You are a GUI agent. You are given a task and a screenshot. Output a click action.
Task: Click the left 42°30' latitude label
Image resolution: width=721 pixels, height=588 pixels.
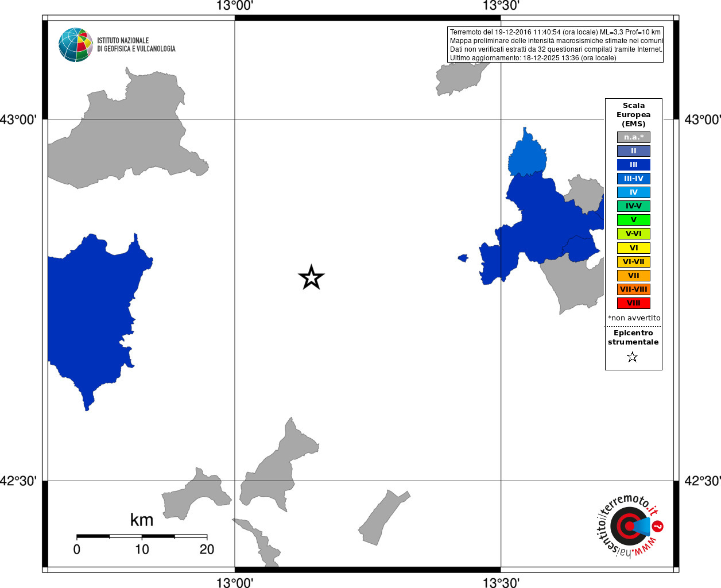pyautogui.click(x=18, y=481)
